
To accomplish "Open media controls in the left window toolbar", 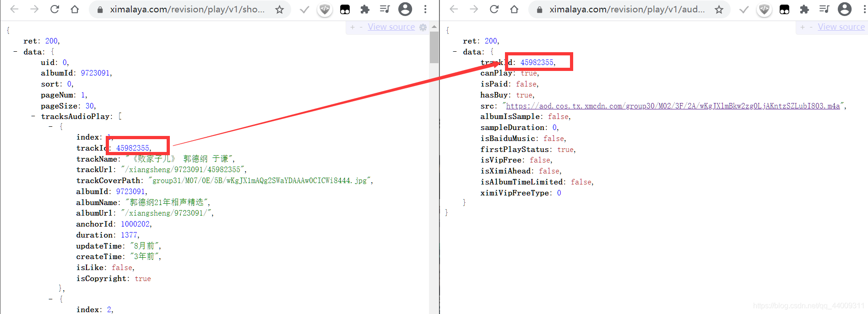I will (385, 9).
